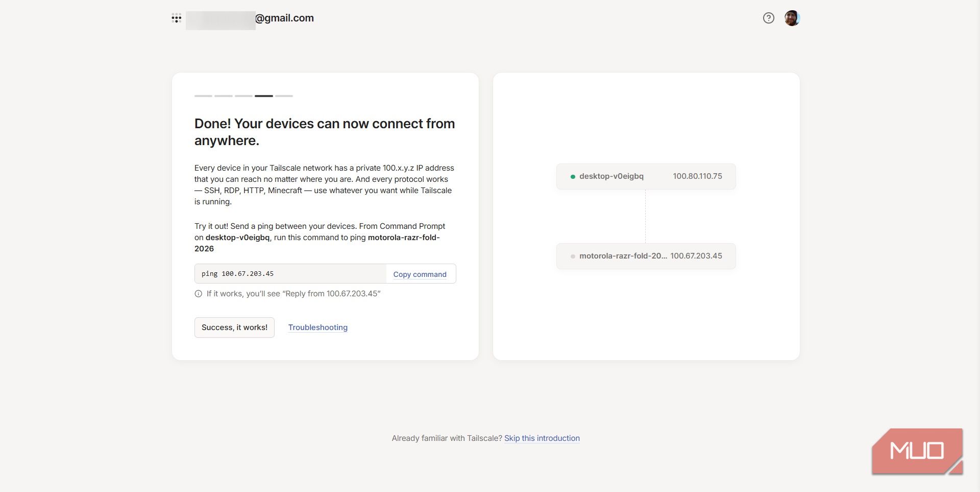
Task: Click "Already familiar with Tailscale?" text
Action: 447,438
